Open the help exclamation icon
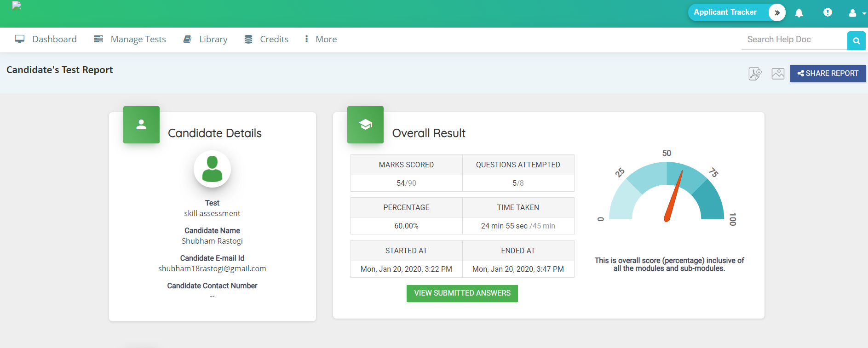This screenshot has width=868, height=348. click(x=828, y=12)
